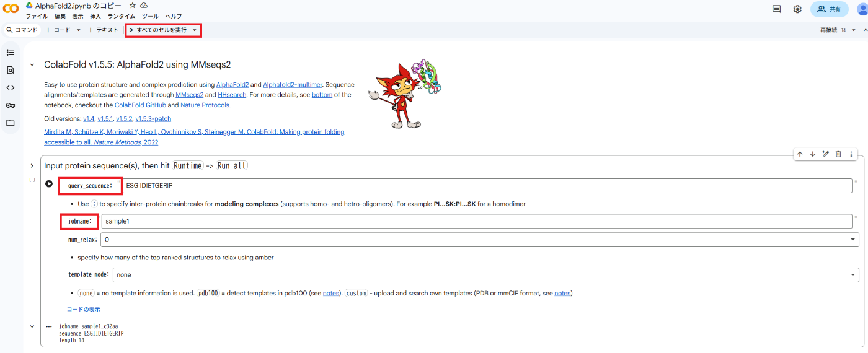
Task: Open old version v1.4 link
Action: coord(89,118)
